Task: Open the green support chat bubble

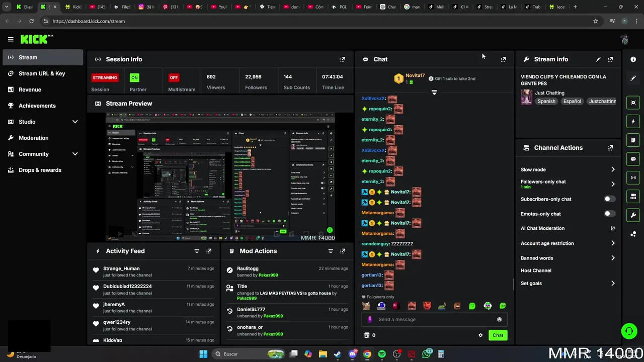Action: (x=629, y=331)
